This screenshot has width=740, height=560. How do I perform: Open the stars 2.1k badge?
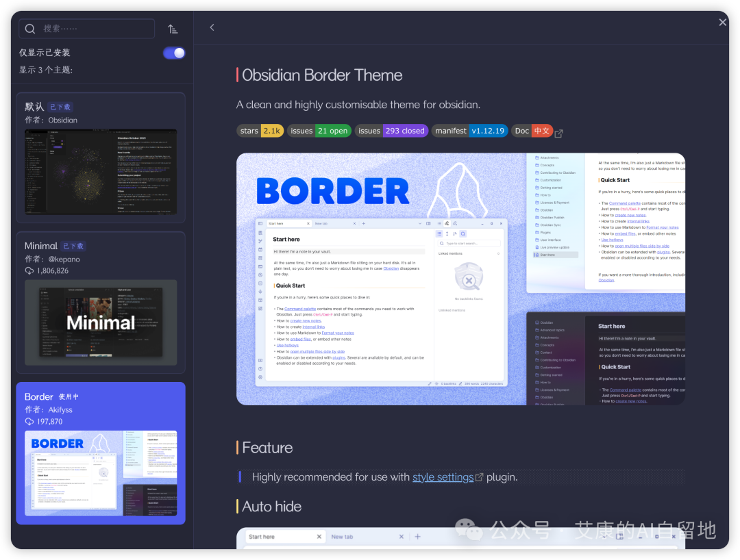260,131
